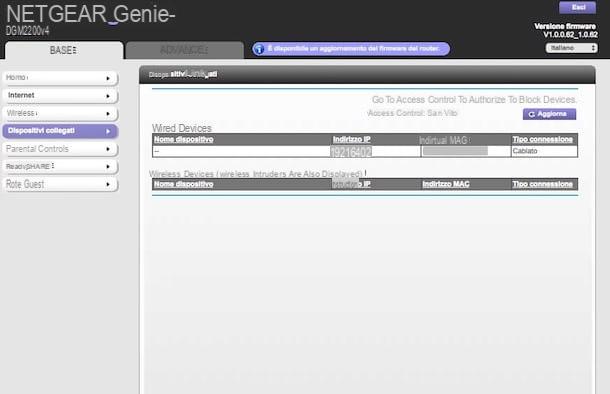
Task: Click the Aggiorna refresh button
Action: click(x=549, y=114)
